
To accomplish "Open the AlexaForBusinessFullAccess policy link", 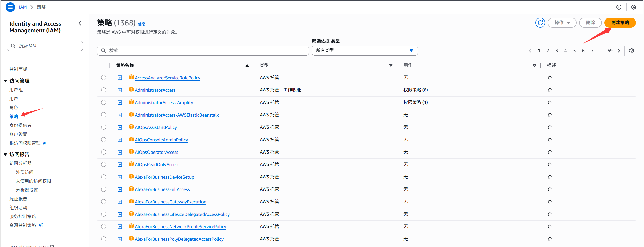I will pos(162,189).
